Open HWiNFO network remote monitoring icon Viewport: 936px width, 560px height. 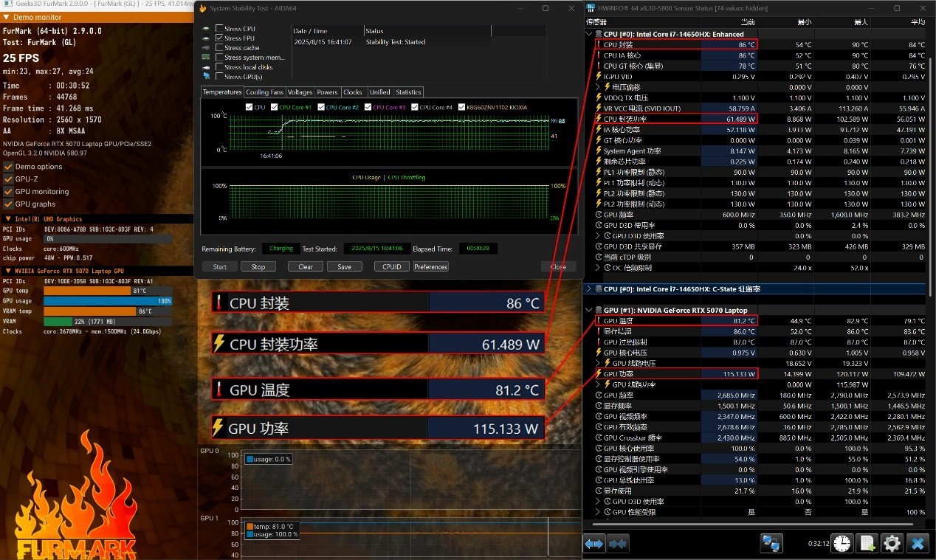771,544
